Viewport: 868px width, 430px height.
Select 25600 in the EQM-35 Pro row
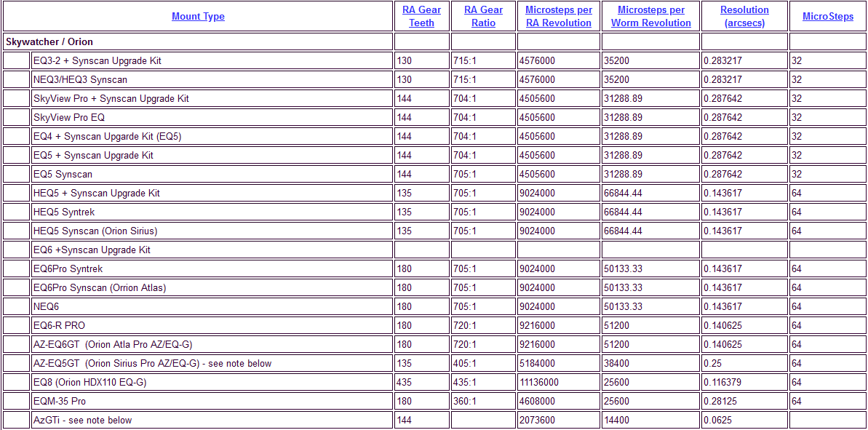[616, 401]
